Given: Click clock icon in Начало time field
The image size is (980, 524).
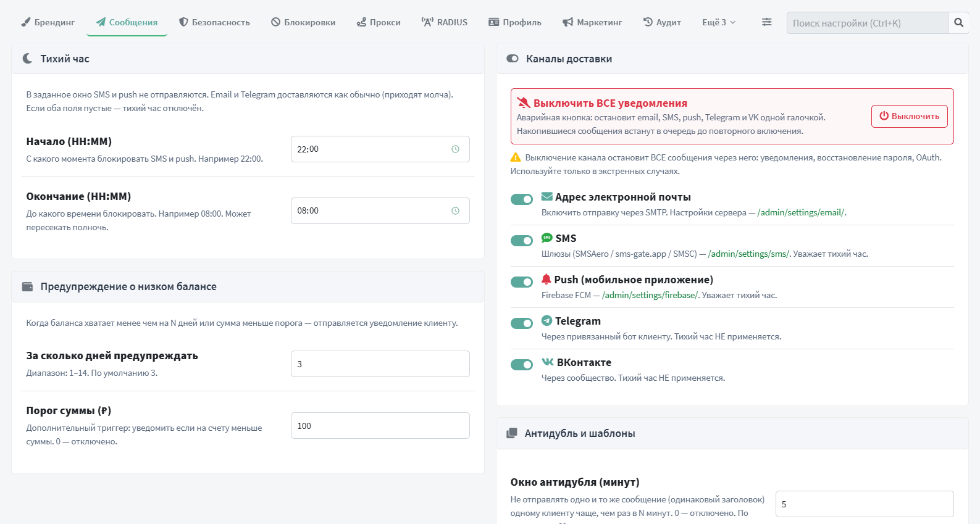Looking at the screenshot, I should (455, 149).
